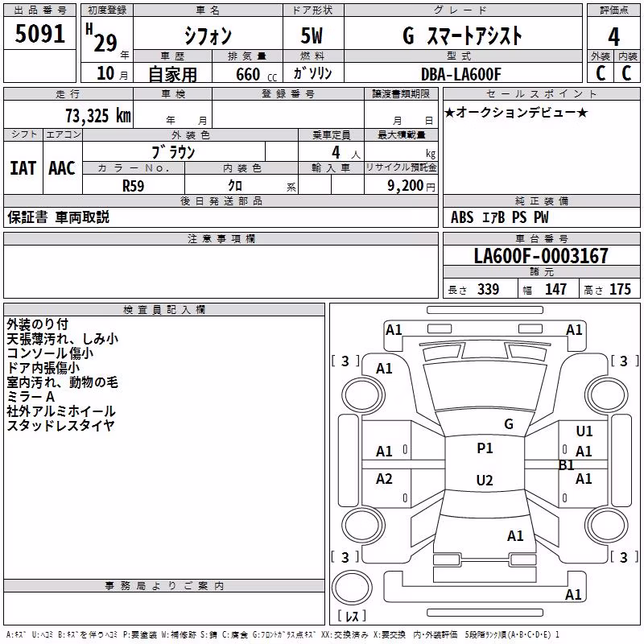Click air conditioner code AAC
The width and height of the screenshot is (644, 644).
[62, 168]
